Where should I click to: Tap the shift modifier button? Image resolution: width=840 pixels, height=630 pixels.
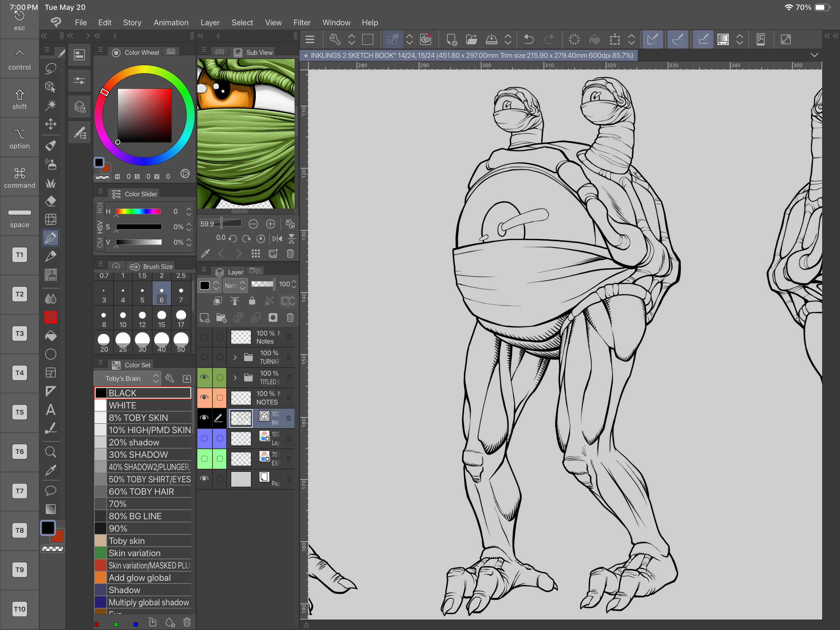tap(19, 99)
